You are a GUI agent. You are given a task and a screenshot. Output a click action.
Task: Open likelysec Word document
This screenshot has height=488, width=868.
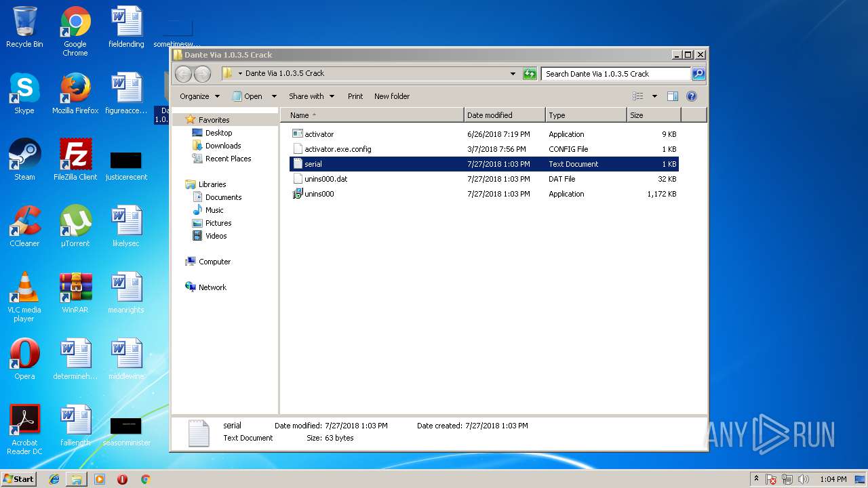[126, 226]
